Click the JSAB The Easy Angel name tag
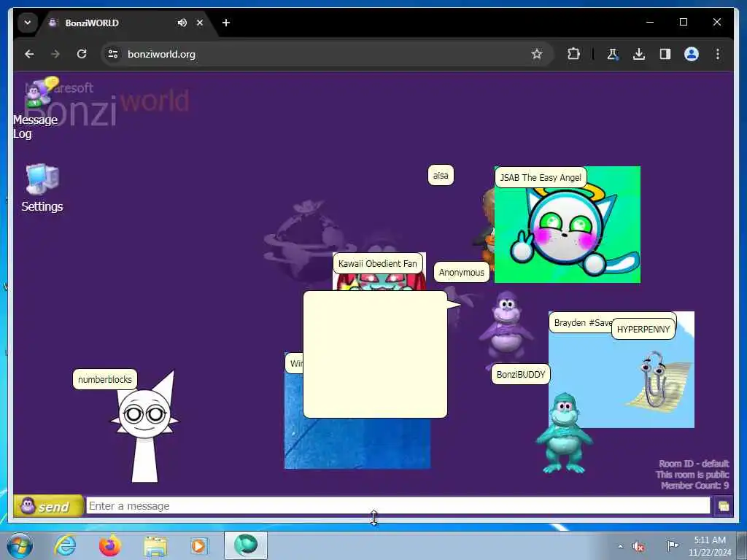 coord(541,178)
